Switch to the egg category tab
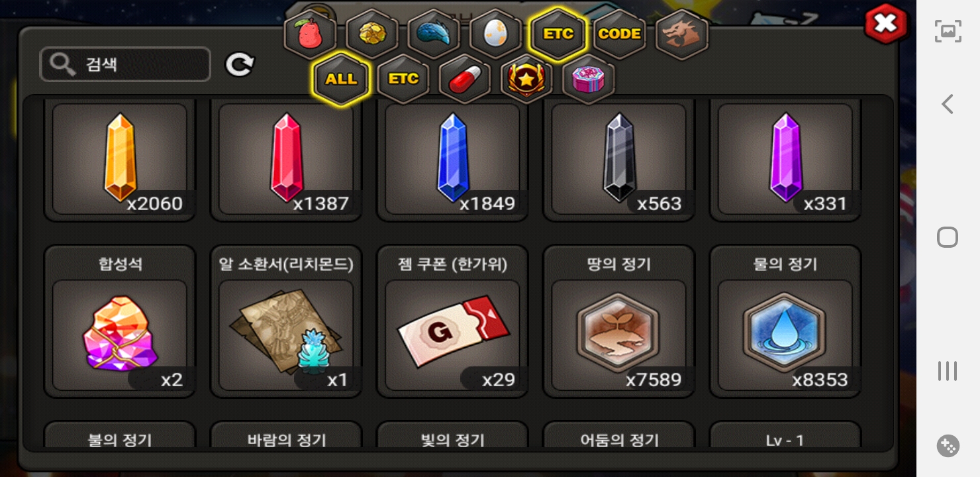 [496, 34]
